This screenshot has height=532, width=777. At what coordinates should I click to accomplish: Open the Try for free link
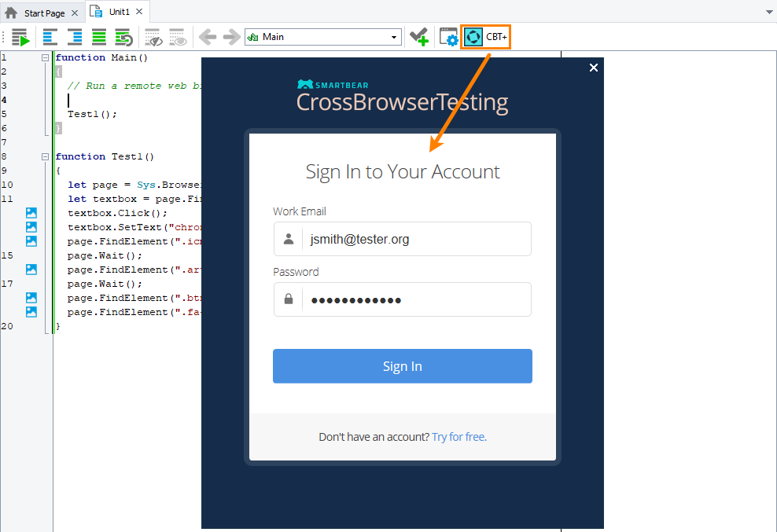(x=458, y=436)
